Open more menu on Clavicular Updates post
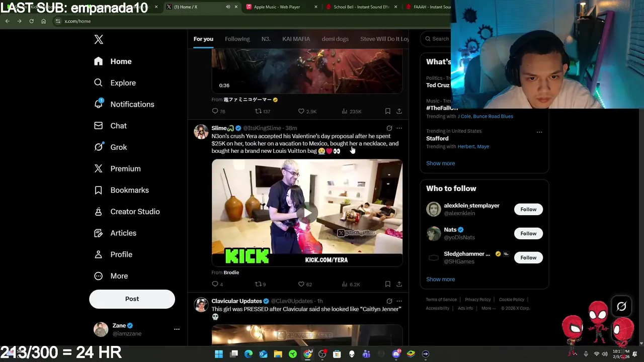 (399, 301)
